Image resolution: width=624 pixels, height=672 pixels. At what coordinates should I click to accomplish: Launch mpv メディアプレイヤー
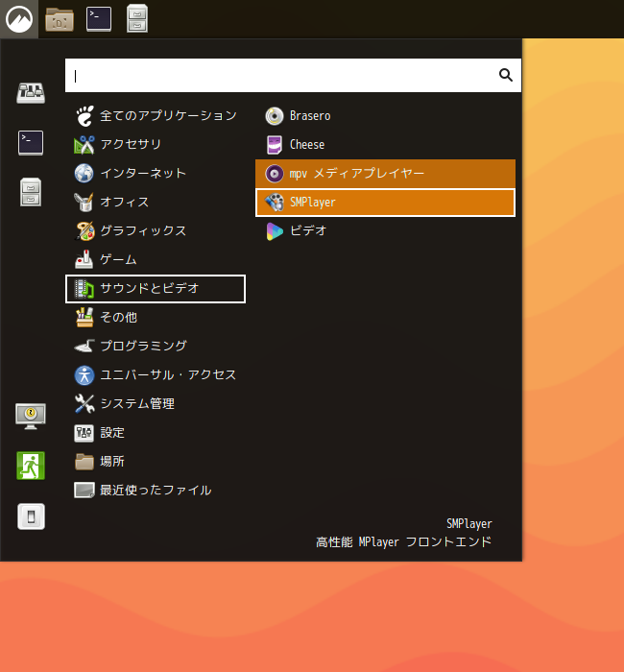pos(385,173)
